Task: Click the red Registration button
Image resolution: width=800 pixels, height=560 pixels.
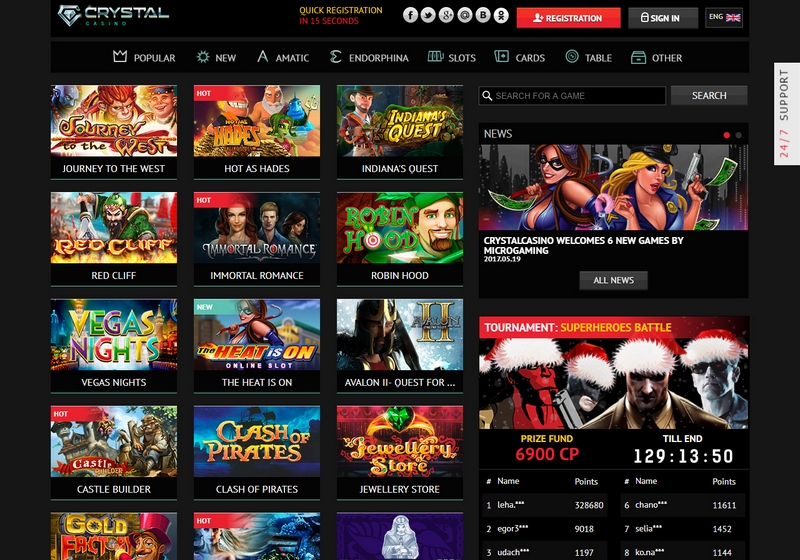Action: pyautogui.click(x=568, y=18)
